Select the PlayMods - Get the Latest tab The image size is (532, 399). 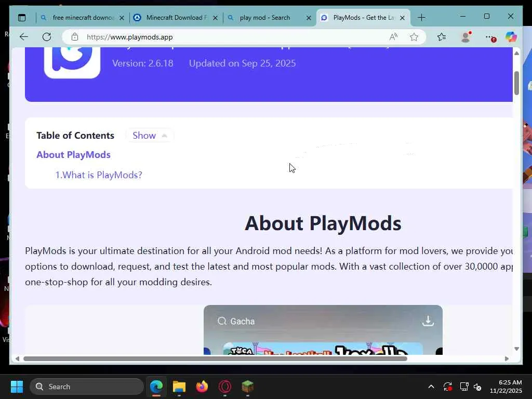(x=363, y=18)
